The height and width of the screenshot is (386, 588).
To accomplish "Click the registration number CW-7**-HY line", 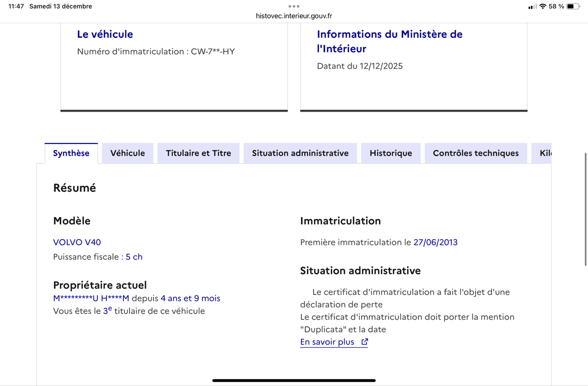I will point(156,51).
